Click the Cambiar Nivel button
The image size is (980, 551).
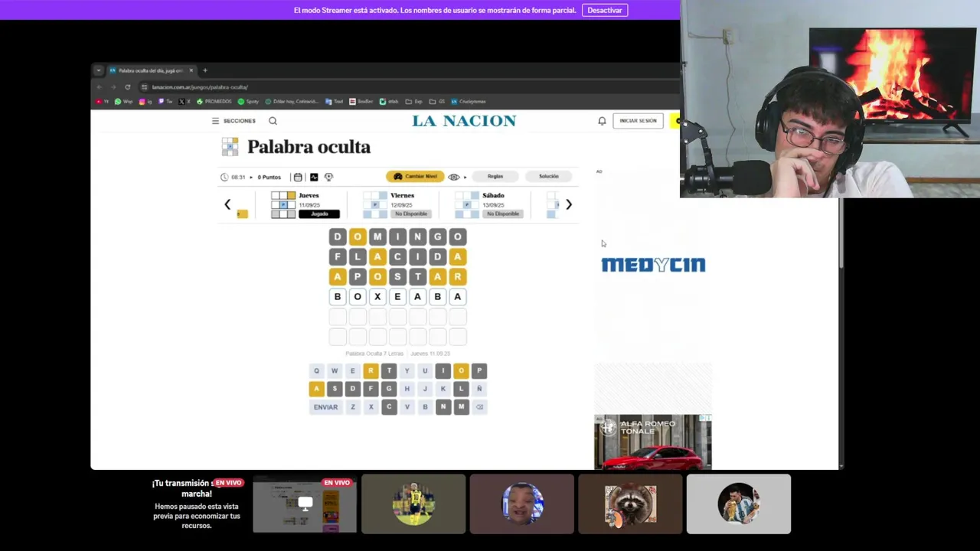coord(415,177)
